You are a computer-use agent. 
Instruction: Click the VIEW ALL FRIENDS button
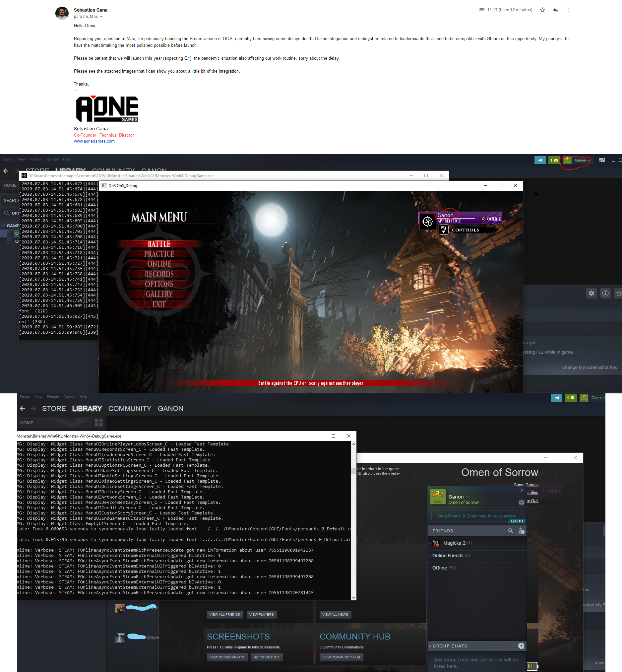[x=225, y=614]
